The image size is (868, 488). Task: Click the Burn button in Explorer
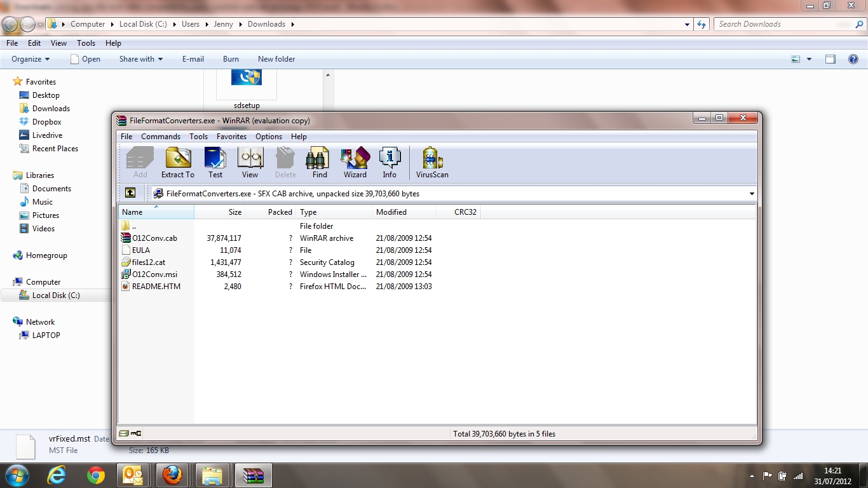pos(231,59)
